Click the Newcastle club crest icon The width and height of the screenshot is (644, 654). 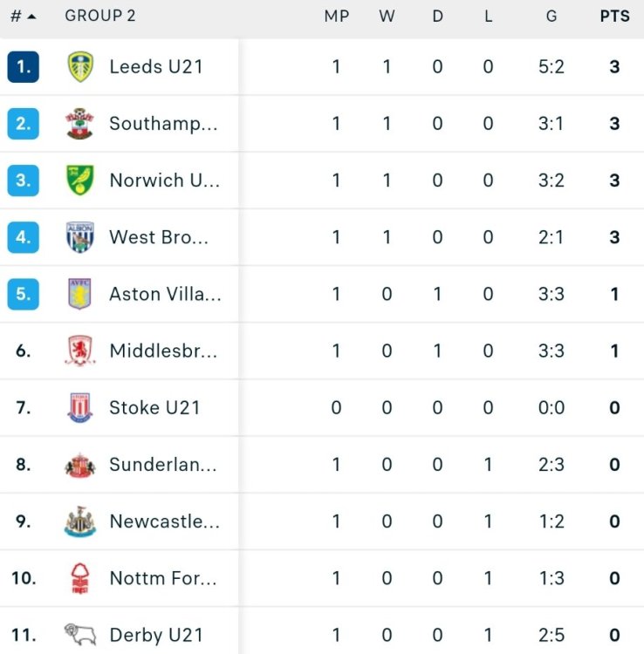tap(80, 521)
